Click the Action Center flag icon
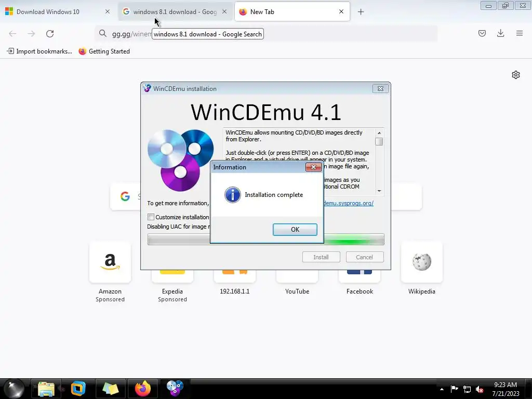 point(454,389)
